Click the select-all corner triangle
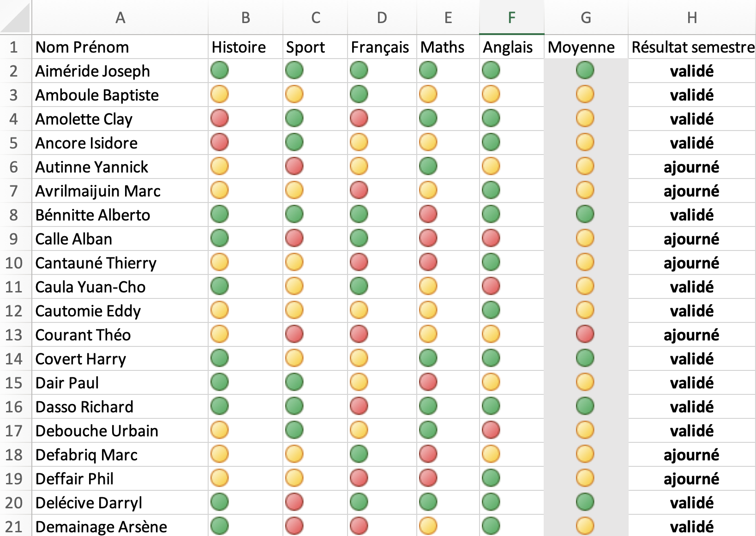756x536 pixels. [x=16, y=18]
